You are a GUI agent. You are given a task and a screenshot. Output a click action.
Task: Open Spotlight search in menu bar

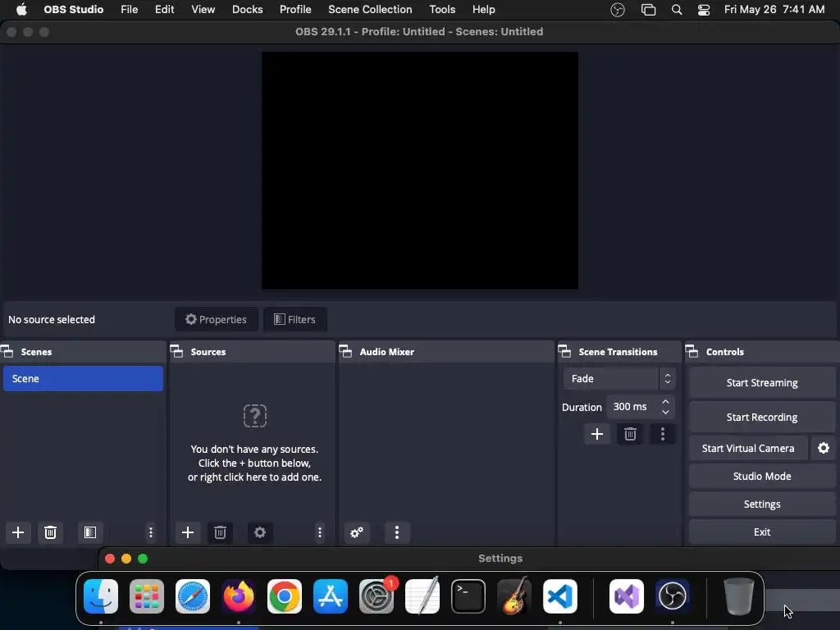(677, 10)
